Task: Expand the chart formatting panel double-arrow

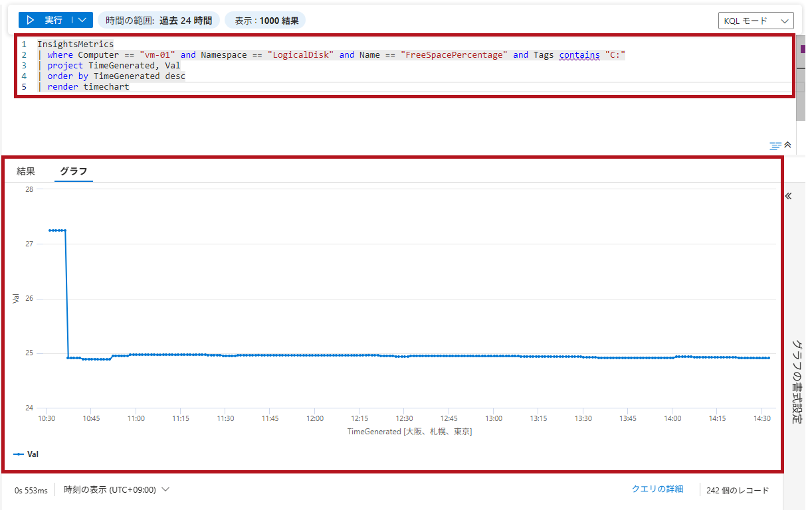Action: point(789,197)
